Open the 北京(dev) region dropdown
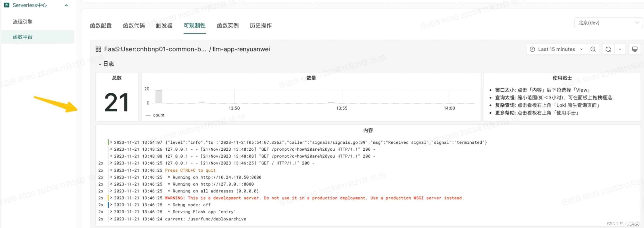This screenshot has height=228, width=644. coord(608,23)
